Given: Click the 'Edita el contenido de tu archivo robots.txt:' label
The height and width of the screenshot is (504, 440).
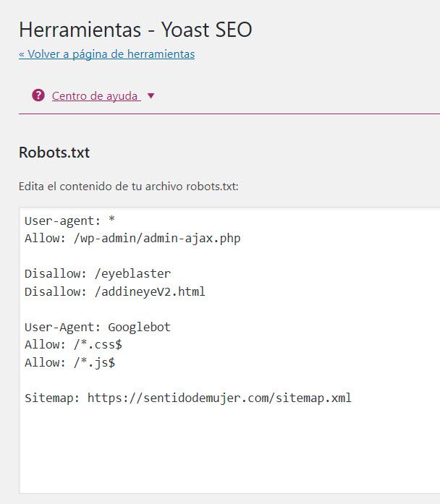Looking at the screenshot, I should click(x=129, y=187).
